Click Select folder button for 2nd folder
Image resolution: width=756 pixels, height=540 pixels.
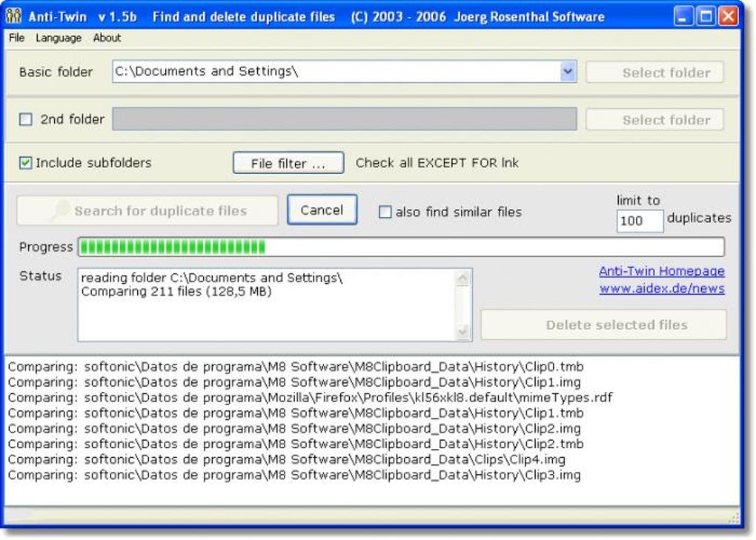pos(654,119)
